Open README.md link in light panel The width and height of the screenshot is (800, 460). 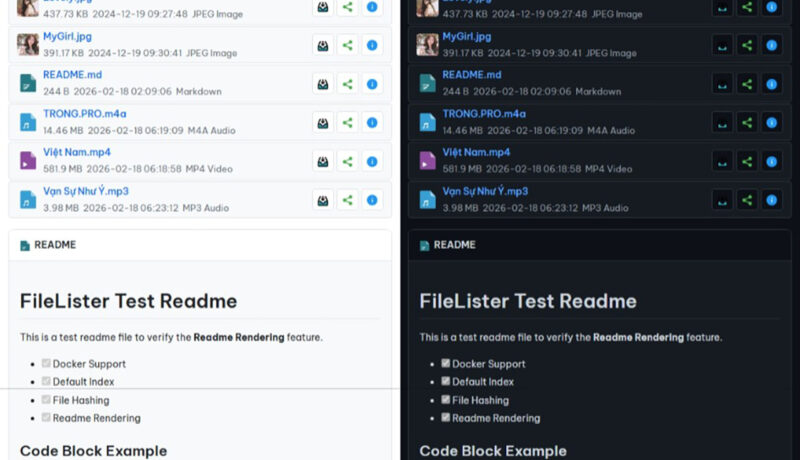(72, 75)
